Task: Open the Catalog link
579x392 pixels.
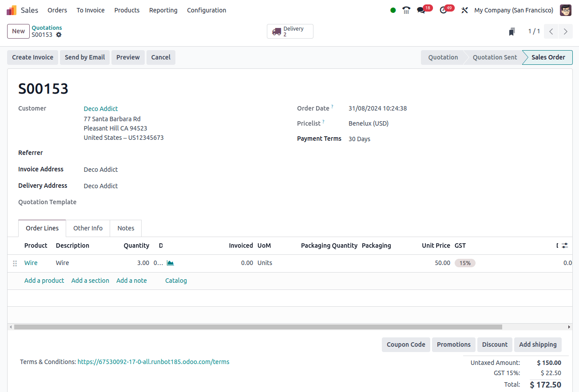Action: click(x=176, y=281)
